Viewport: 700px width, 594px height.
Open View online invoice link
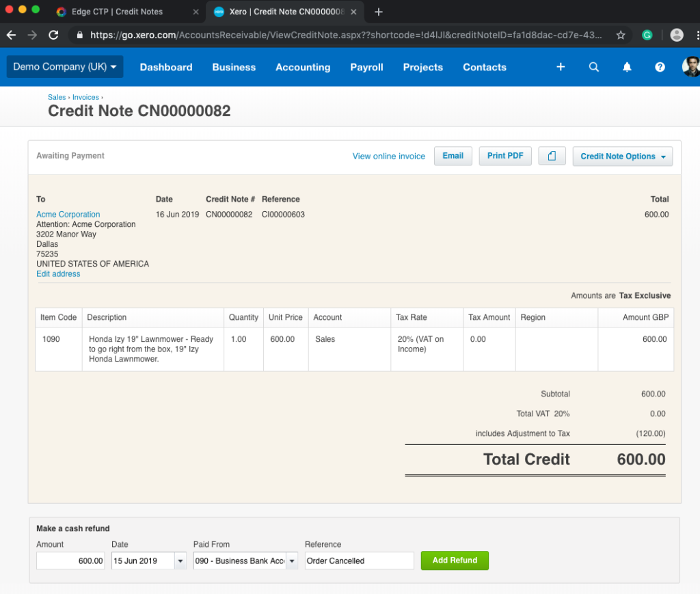pyautogui.click(x=388, y=157)
